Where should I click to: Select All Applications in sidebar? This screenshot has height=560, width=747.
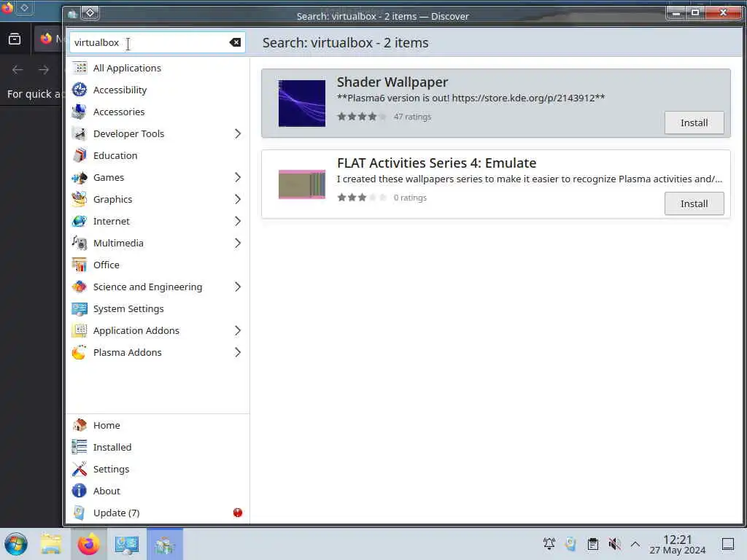[x=158, y=68]
